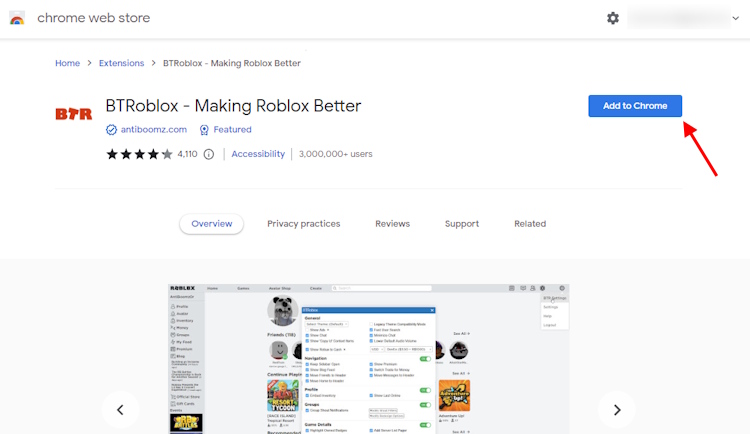Select the Overview tab
The image size is (750, 434).
pyautogui.click(x=212, y=224)
